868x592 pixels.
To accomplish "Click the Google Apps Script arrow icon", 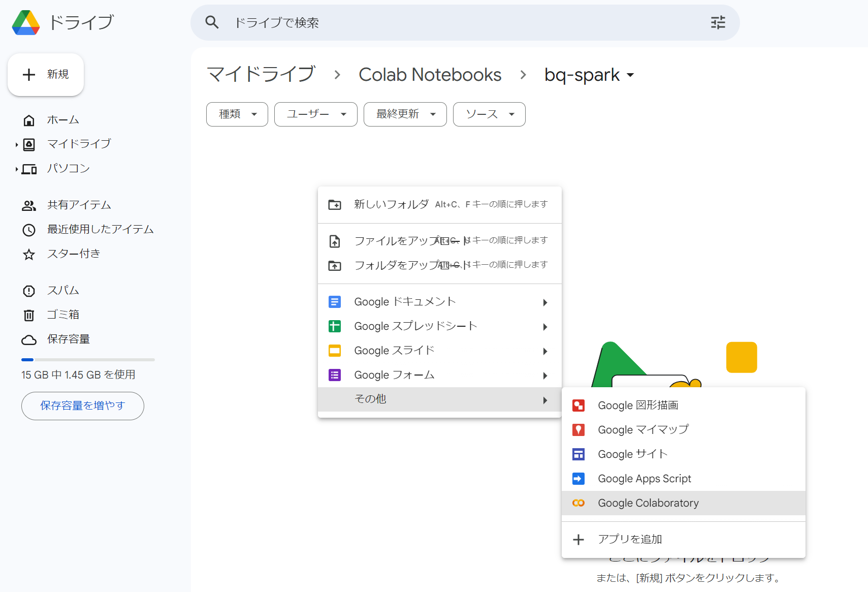I will point(578,479).
